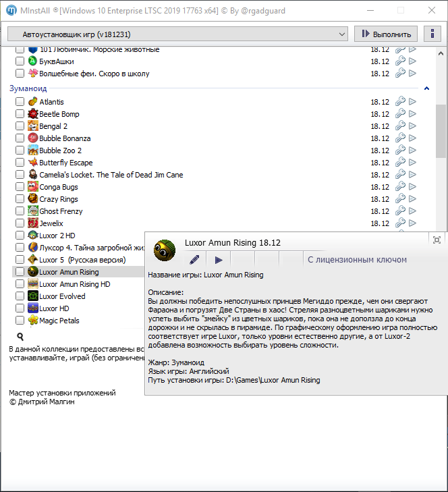448x492 pixels.
Task: Click the pencil edit icon in Luxor popup
Action: 194,260
